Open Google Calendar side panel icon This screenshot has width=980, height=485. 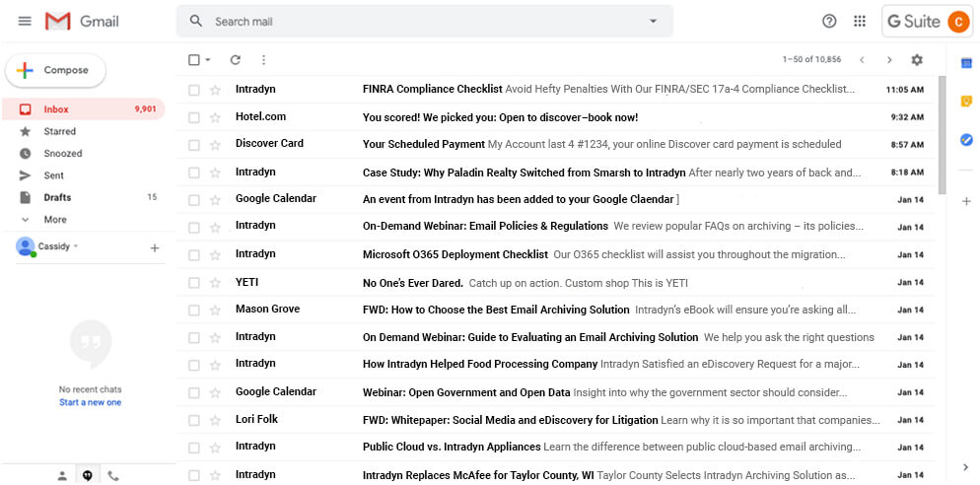(966, 63)
